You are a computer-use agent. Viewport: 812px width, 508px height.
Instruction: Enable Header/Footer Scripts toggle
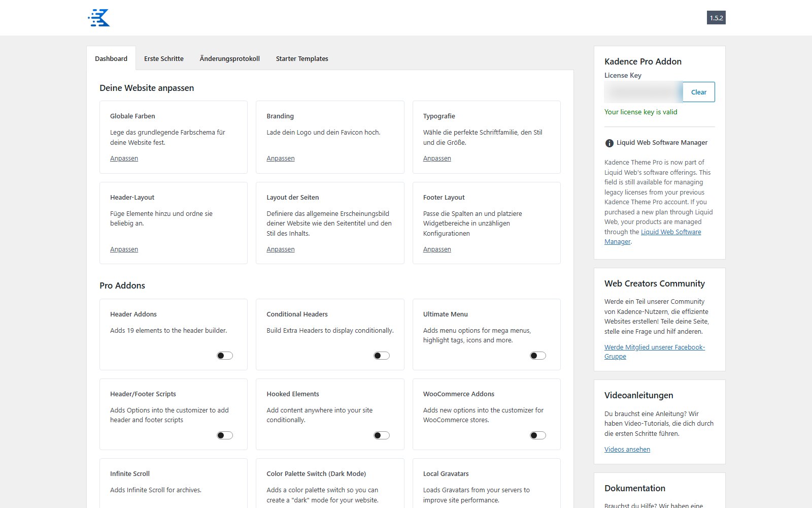[x=225, y=435]
